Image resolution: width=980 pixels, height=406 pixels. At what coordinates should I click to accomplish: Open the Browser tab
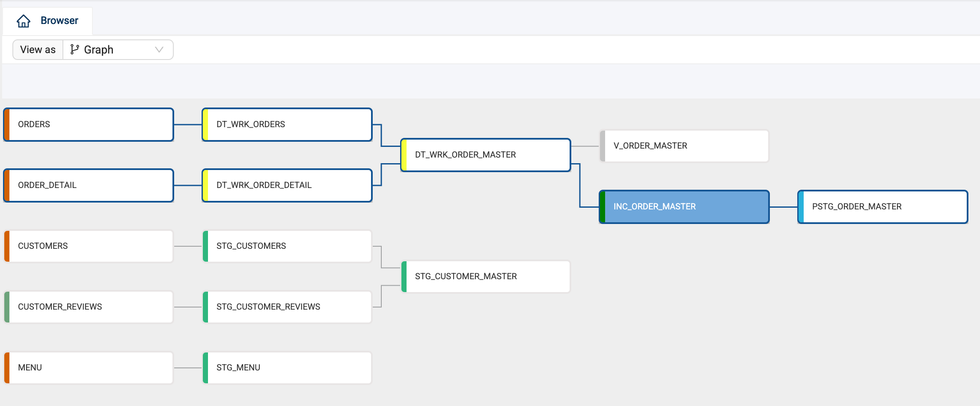tap(59, 21)
